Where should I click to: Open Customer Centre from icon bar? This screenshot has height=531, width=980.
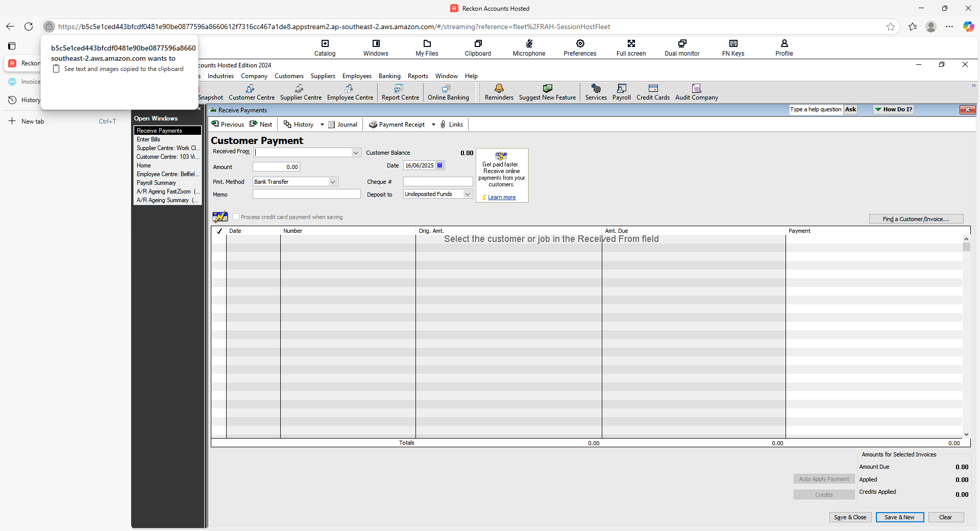click(251, 92)
